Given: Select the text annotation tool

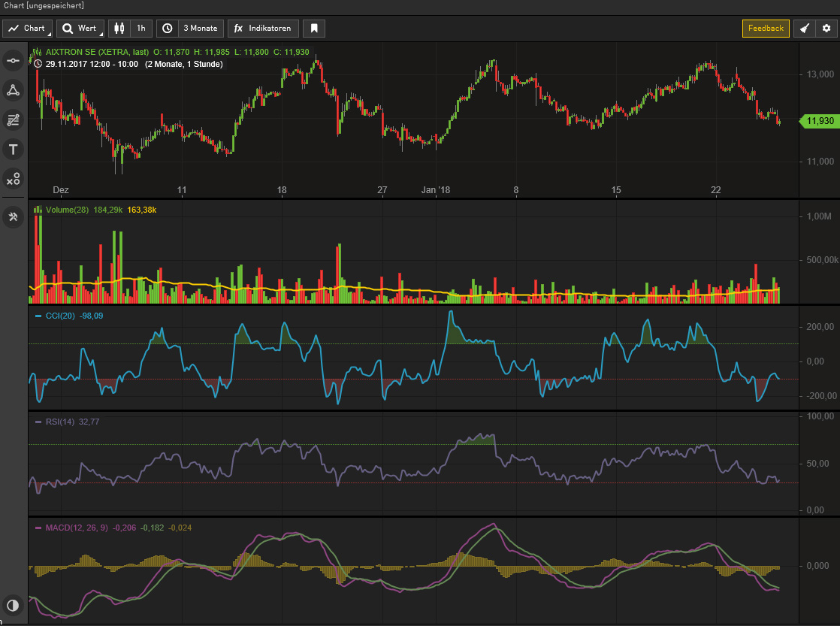Looking at the screenshot, I should (x=13, y=149).
